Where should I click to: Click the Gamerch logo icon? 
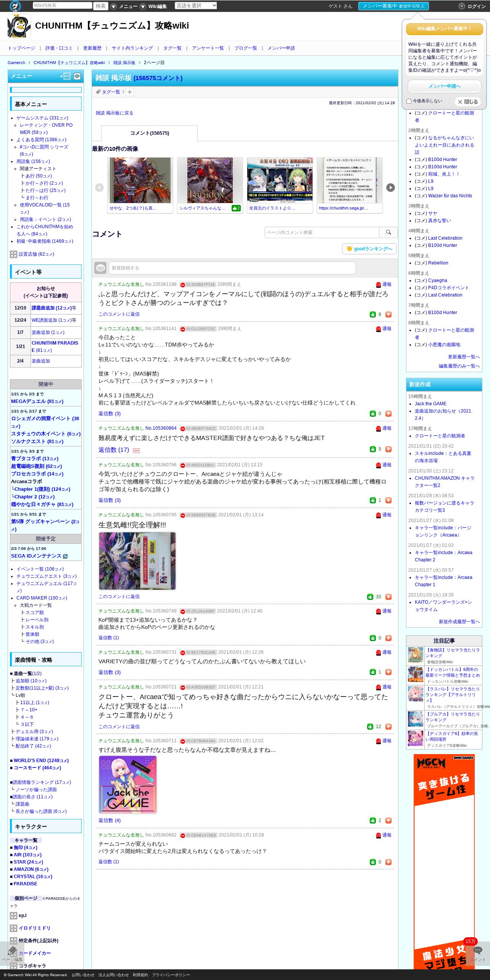pos(15,6)
